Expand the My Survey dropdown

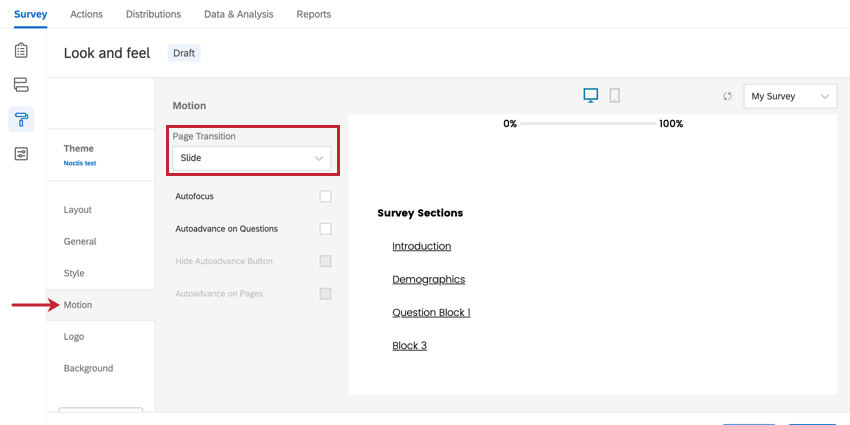[x=790, y=96]
